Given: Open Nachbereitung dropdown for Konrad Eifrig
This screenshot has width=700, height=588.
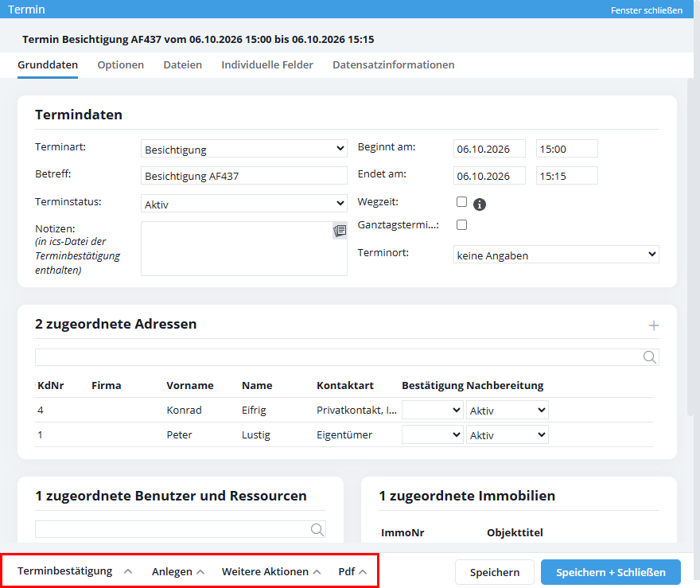Looking at the screenshot, I should 507,411.
